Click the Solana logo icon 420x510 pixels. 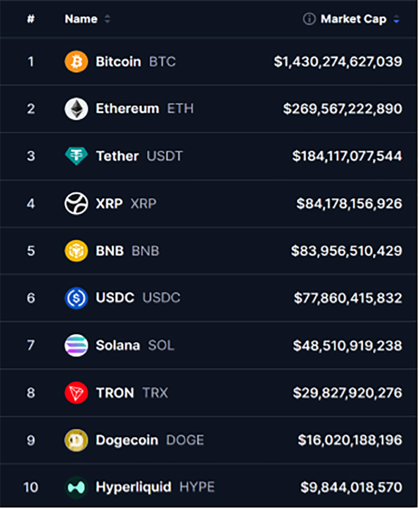tap(76, 345)
